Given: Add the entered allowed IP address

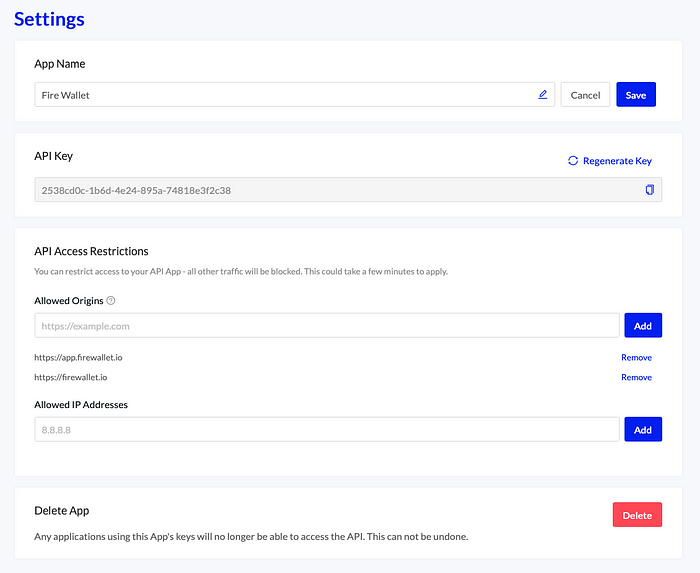Looking at the screenshot, I should (642, 430).
